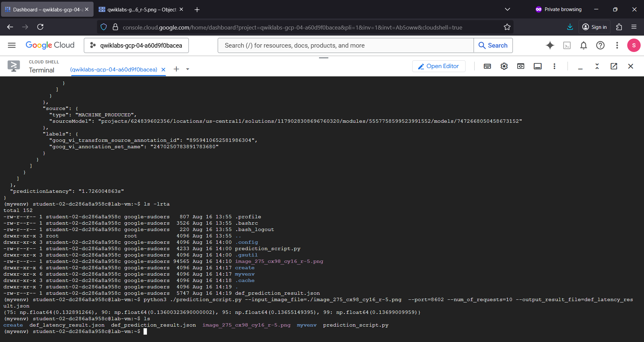Open the web preview icon
This screenshot has height=342, width=644.
[521, 66]
